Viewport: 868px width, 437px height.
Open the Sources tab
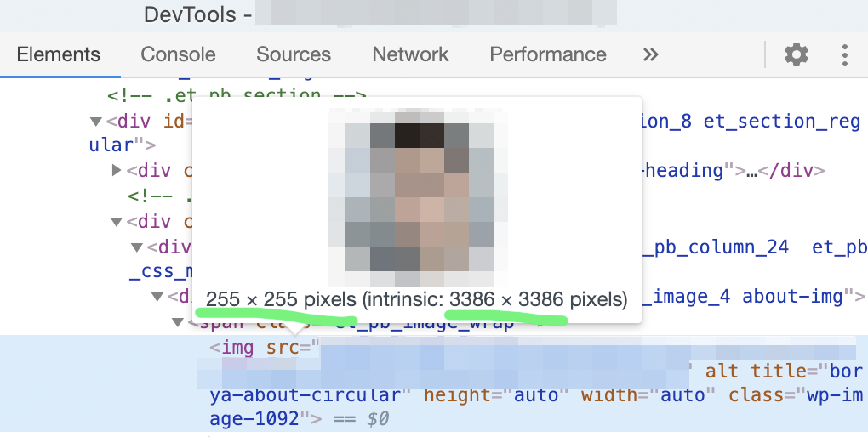pos(294,54)
